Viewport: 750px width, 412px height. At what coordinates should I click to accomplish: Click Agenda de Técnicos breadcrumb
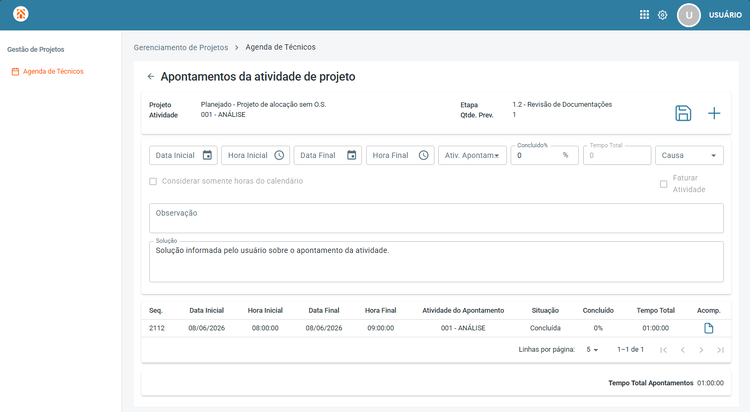tap(280, 47)
